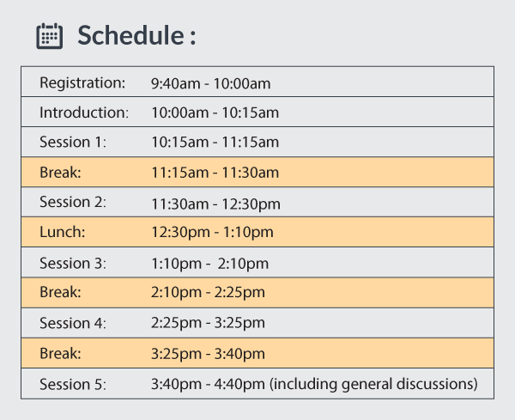Click the 2:10pm - 2:25pm Break row
Image resolution: width=515 pixels, height=420 pixels.
tap(257, 293)
